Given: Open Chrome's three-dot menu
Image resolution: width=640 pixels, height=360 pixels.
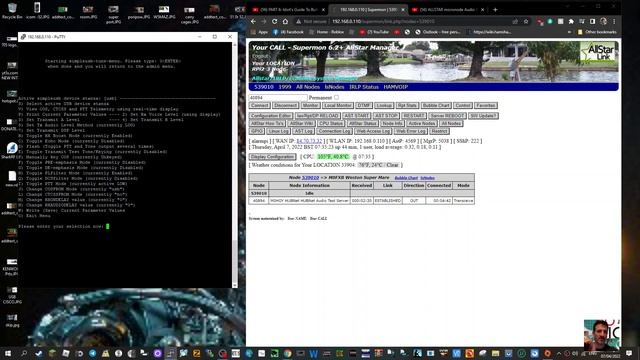Looking at the screenshot, I should pyautogui.click(x=614, y=21).
